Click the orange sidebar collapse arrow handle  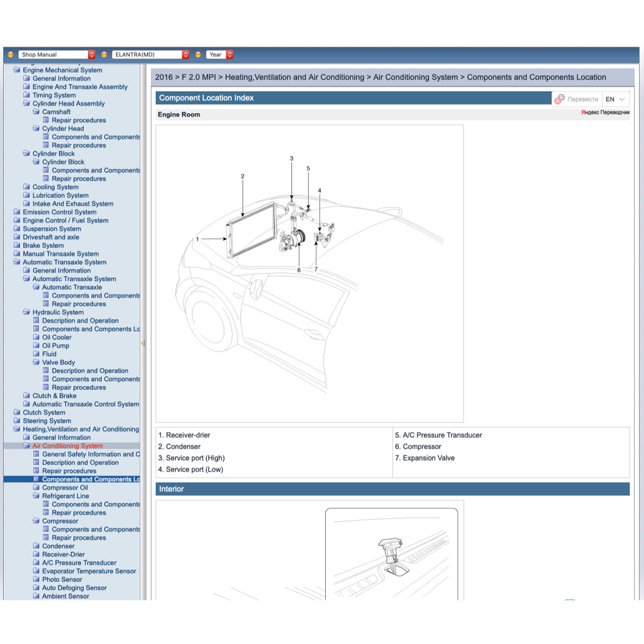pos(143,343)
